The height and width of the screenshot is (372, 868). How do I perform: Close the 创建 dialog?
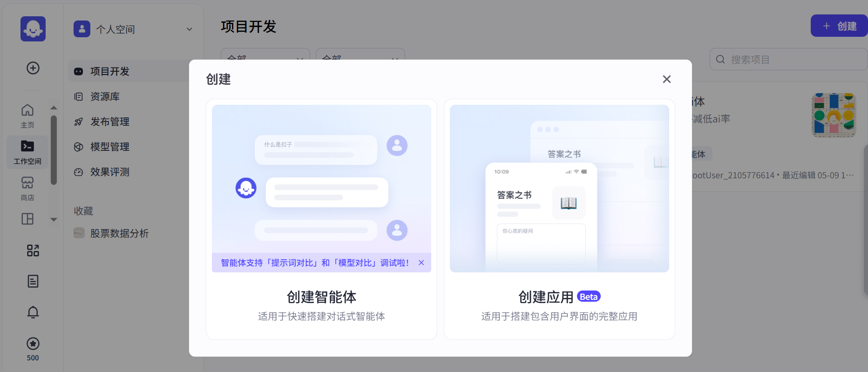(667, 79)
